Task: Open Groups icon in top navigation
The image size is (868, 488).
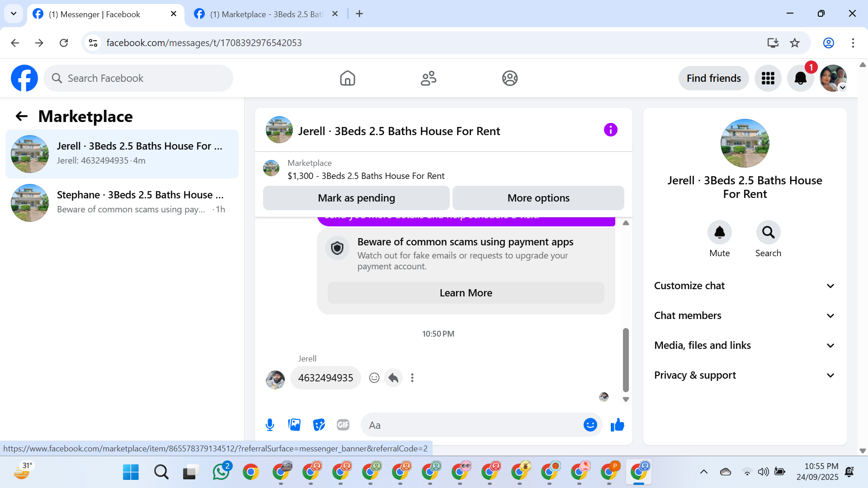Action: coord(509,78)
